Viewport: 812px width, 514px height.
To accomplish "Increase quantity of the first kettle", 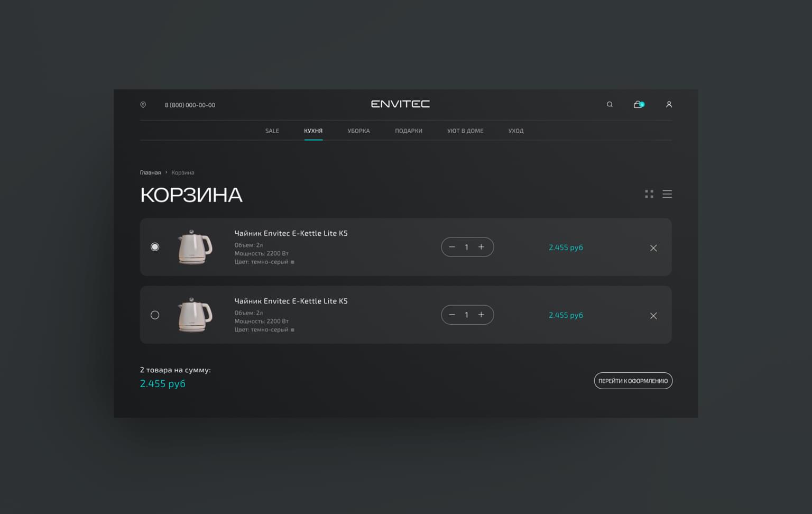I will [481, 247].
